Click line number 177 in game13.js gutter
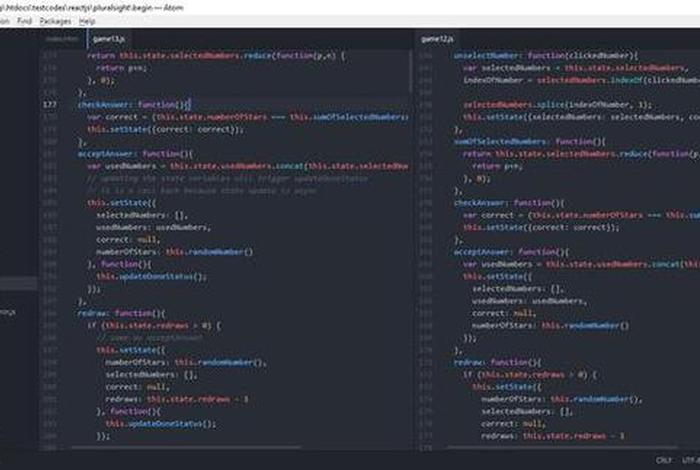The width and height of the screenshot is (700, 470). click(x=50, y=104)
